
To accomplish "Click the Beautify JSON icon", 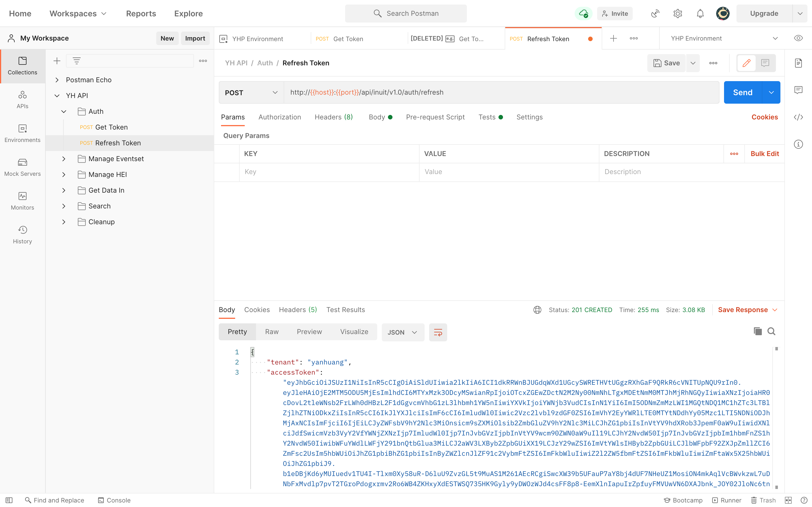I will (x=438, y=332).
